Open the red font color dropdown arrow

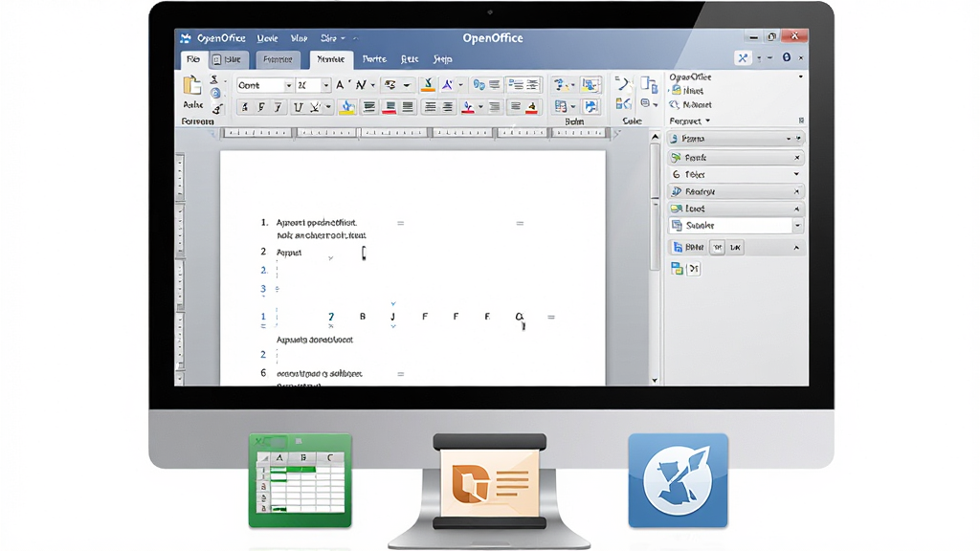coord(480,107)
